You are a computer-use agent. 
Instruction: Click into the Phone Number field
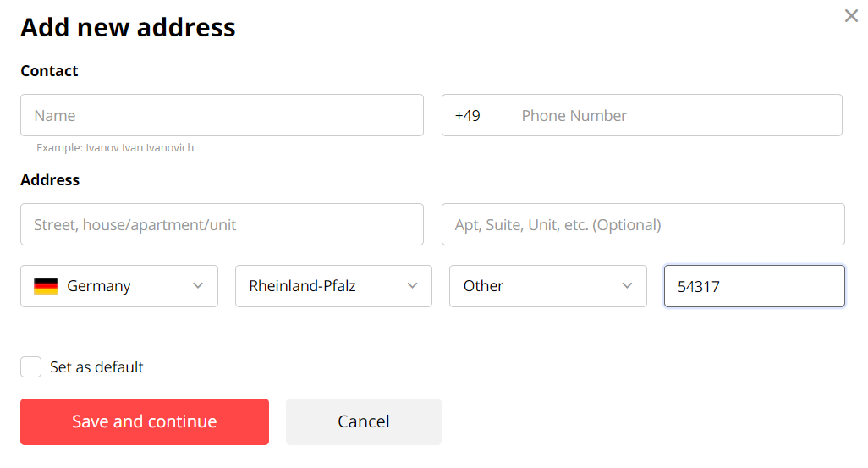(675, 115)
